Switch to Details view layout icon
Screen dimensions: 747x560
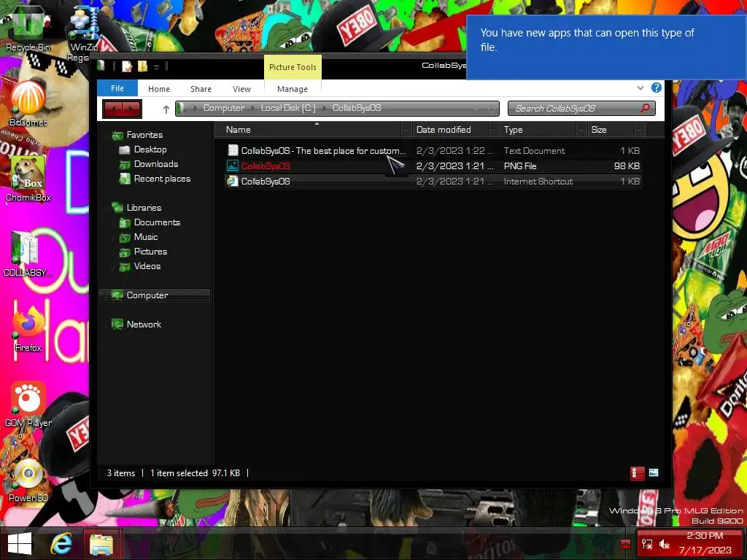click(x=637, y=472)
